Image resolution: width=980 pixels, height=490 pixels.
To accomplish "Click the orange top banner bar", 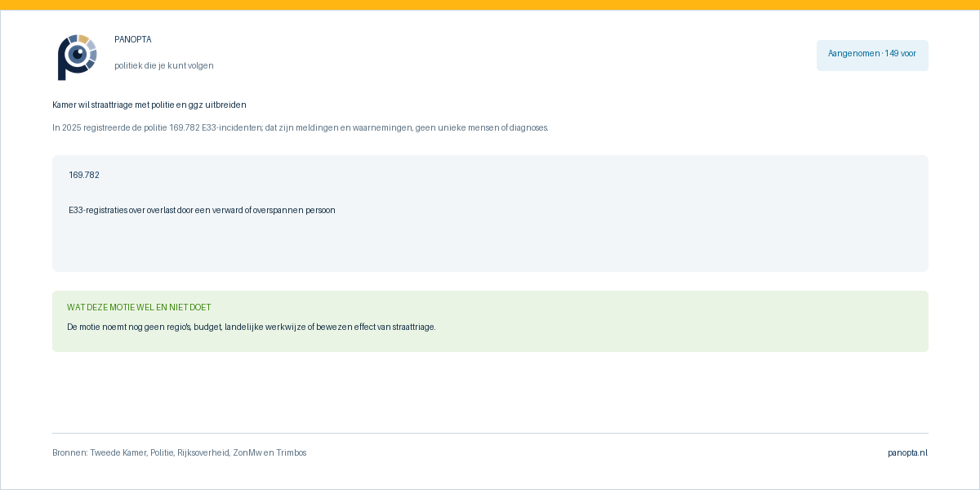I will click(490, 5).
